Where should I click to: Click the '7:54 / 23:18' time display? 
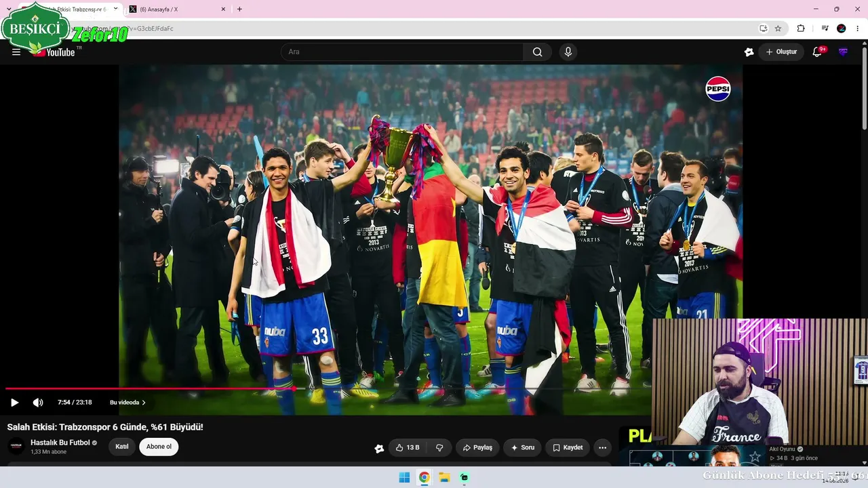[75, 403]
